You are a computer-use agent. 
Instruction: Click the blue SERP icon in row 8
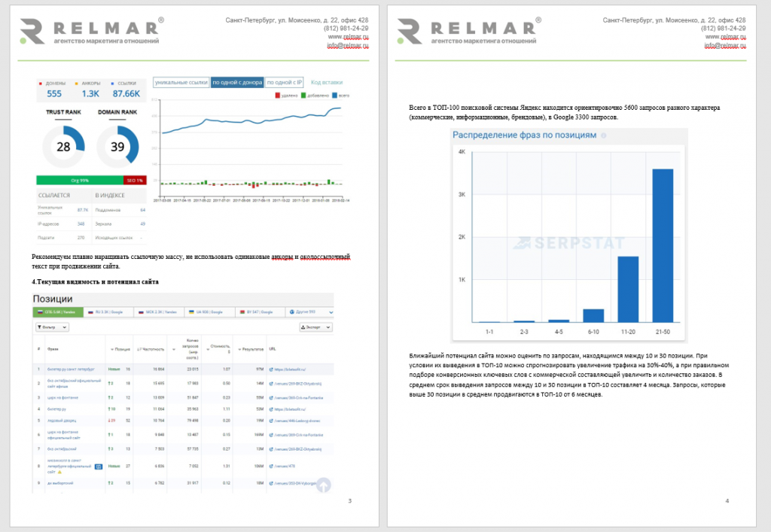tap(99, 467)
